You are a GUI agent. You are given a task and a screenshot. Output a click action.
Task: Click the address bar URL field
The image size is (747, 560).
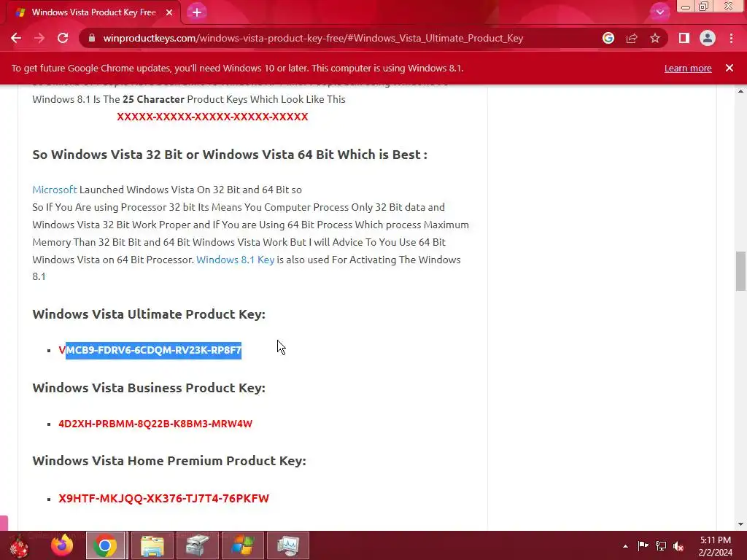coord(313,38)
